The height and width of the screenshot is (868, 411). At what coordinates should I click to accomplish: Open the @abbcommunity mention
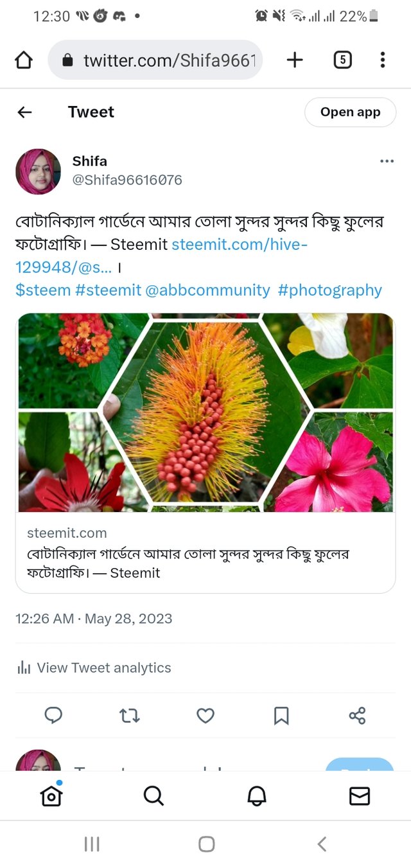click(x=207, y=290)
